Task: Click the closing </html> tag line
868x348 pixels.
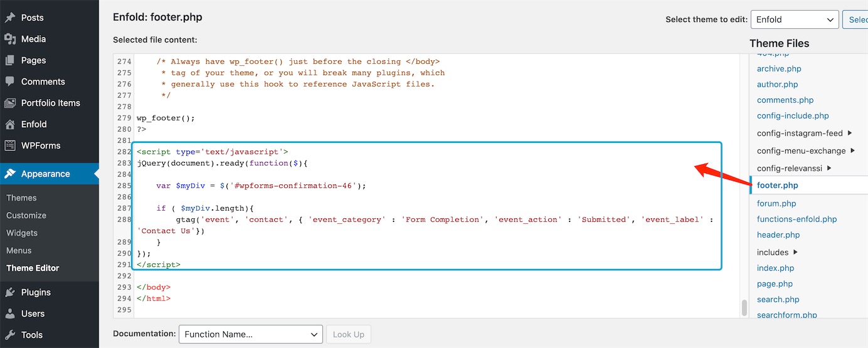Action: (x=153, y=298)
